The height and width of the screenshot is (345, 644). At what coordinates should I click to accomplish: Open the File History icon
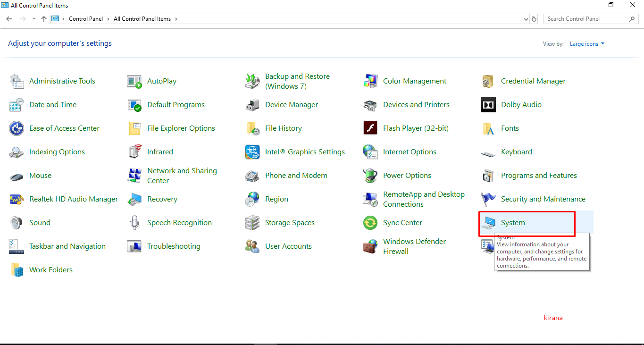(252, 128)
